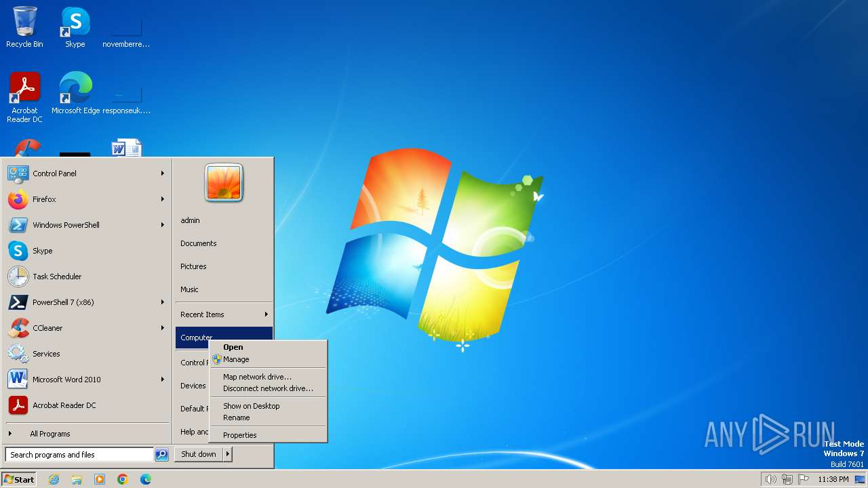Click the user account picture
The image size is (868, 488).
tap(224, 182)
